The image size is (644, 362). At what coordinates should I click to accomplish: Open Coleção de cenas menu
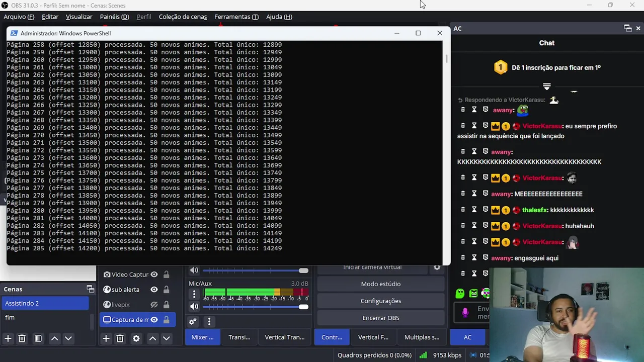[x=183, y=17]
